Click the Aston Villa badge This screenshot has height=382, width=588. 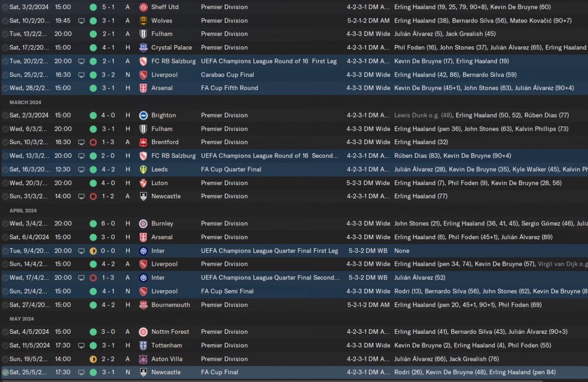(x=143, y=359)
